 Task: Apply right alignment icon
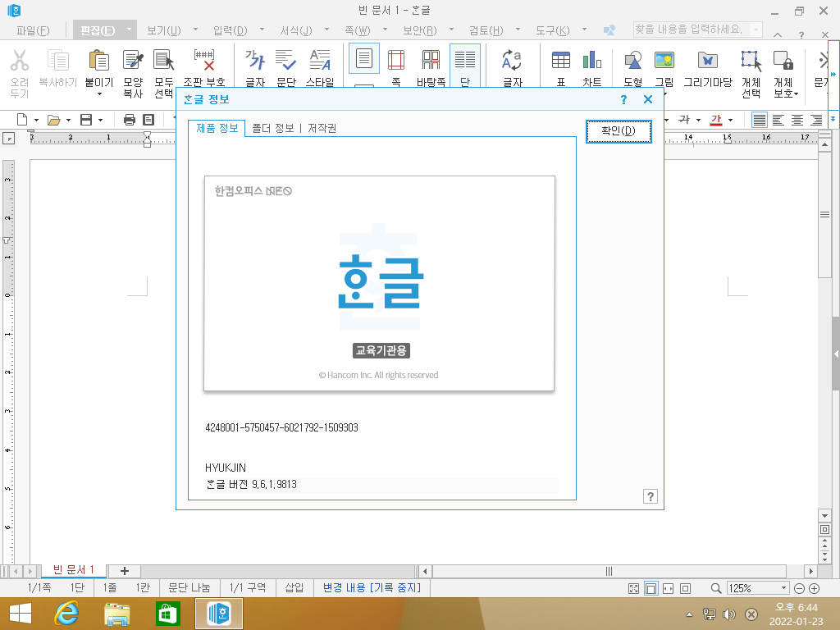tap(816, 120)
